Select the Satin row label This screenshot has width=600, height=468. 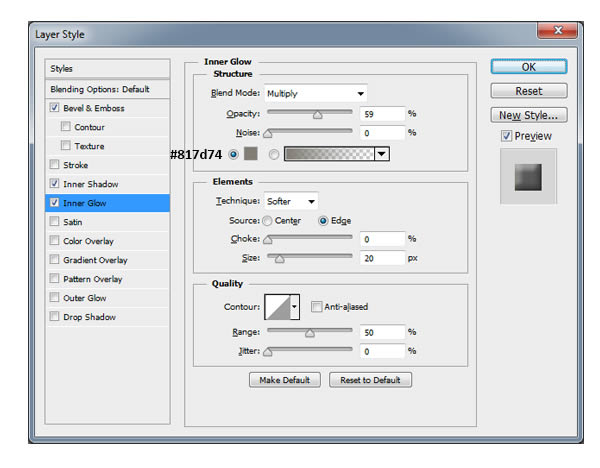pos(73,222)
